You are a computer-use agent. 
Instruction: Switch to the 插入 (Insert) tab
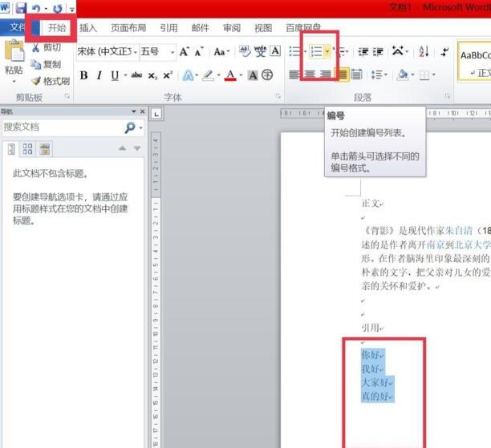88,27
